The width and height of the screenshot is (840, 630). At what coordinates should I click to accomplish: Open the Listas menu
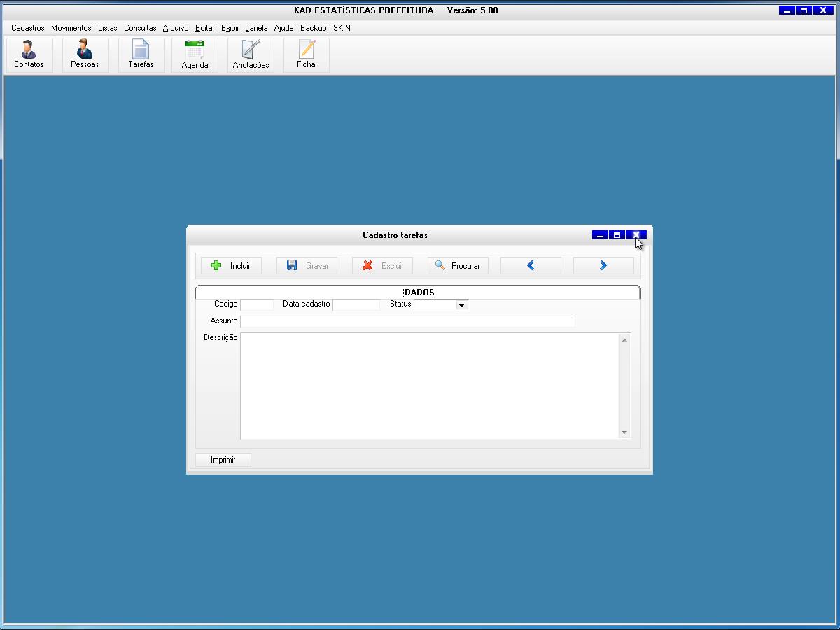[x=108, y=28]
